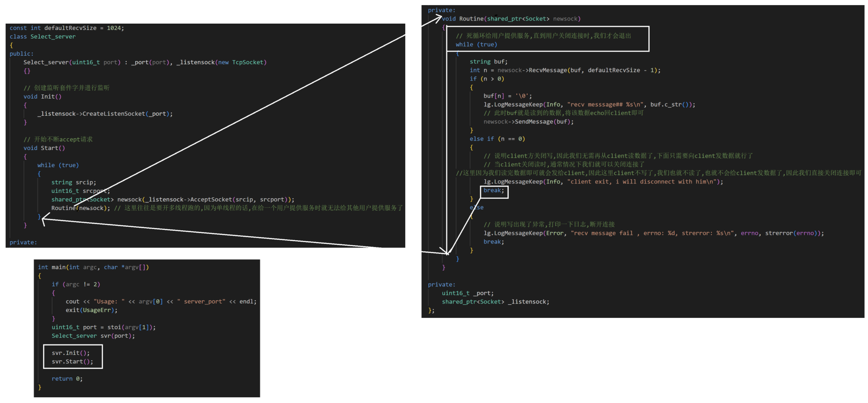The height and width of the screenshot is (403, 868).
Task: Click the 'svr.Start();' call
Action: tap(72, 362)
